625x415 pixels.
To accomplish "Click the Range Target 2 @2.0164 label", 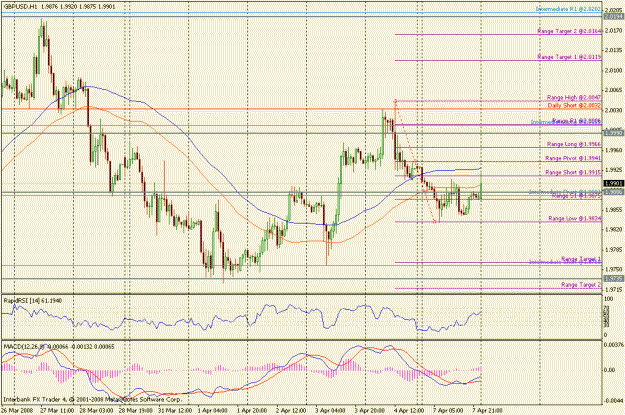I will coord(569,31).
